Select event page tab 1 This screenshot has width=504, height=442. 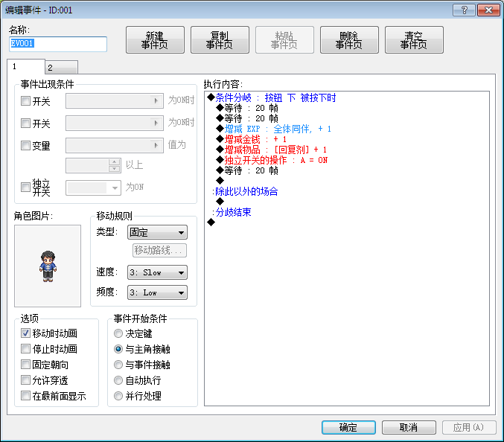(x=26, y=67)
